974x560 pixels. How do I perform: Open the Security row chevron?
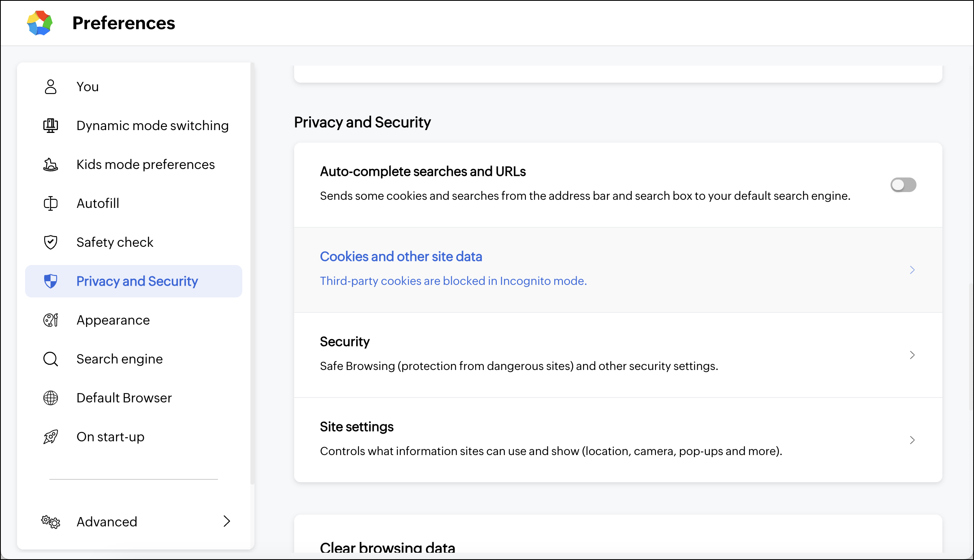(x=912, y=355)
